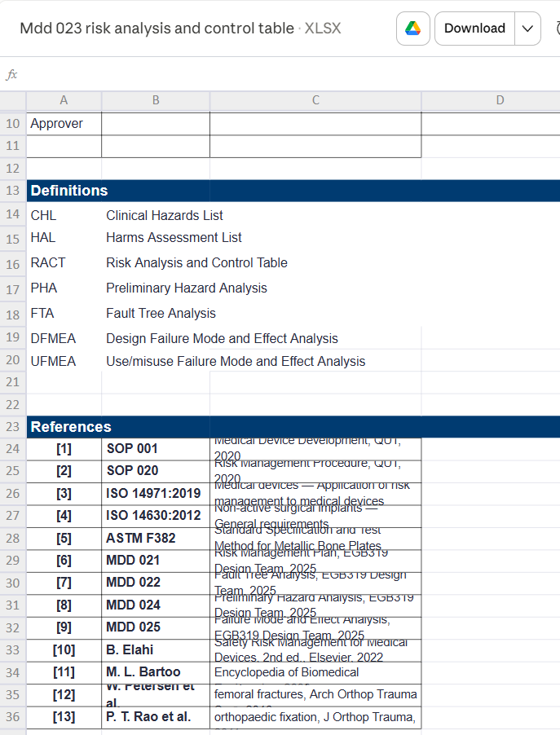Click 'Encyclopedia of Biomedical' cell
560x735 pixels.
(x=315, y=672)
